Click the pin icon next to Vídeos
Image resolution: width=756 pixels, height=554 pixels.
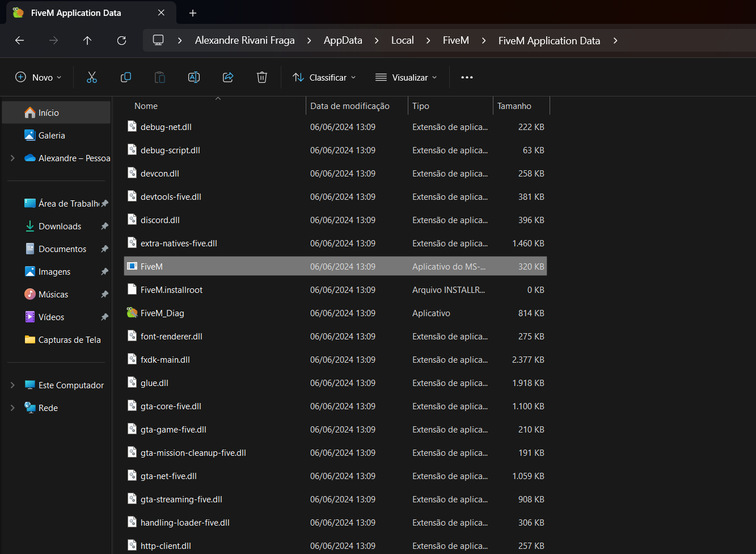pyautogui.click(x=104, y=317)
